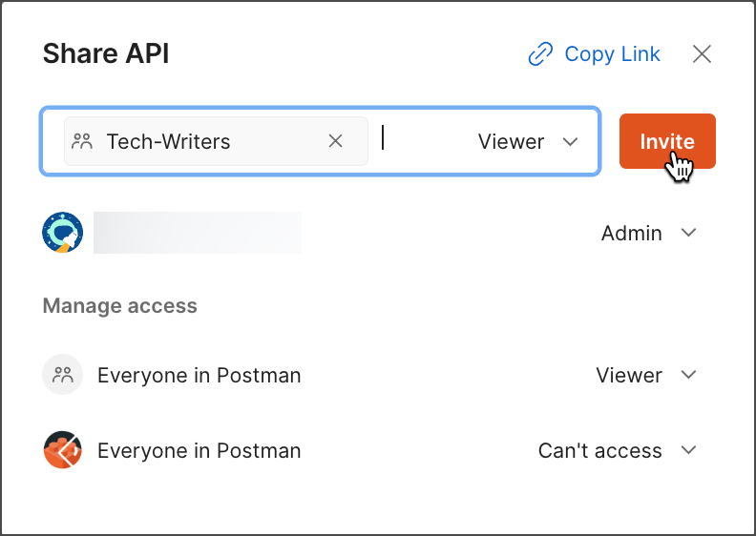Image resolution: width=756 pixels, height=536 pixels.
Task: Click the blurred admin user name
Action: (x=198, y=232)
